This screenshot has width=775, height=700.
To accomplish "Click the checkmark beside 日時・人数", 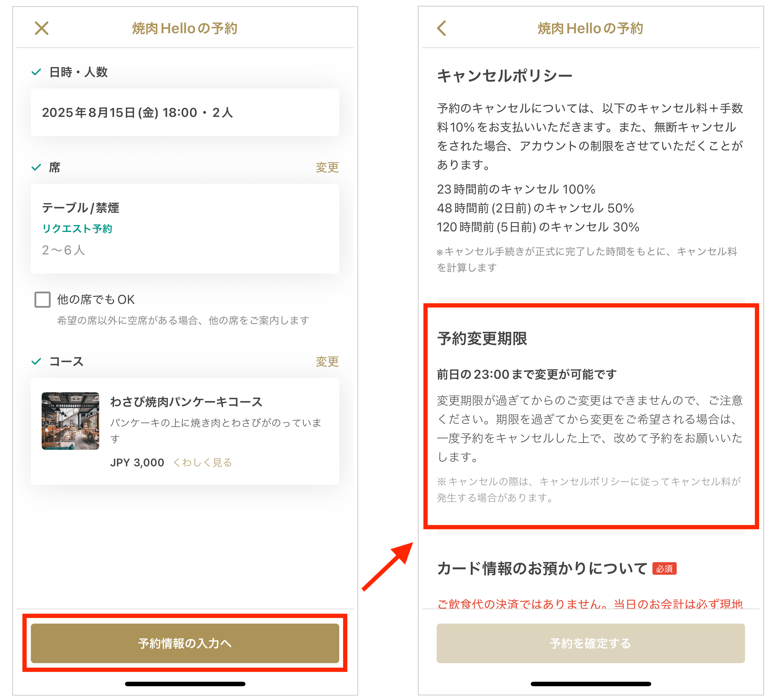I will pyautogui.click(x=36, y=72).
